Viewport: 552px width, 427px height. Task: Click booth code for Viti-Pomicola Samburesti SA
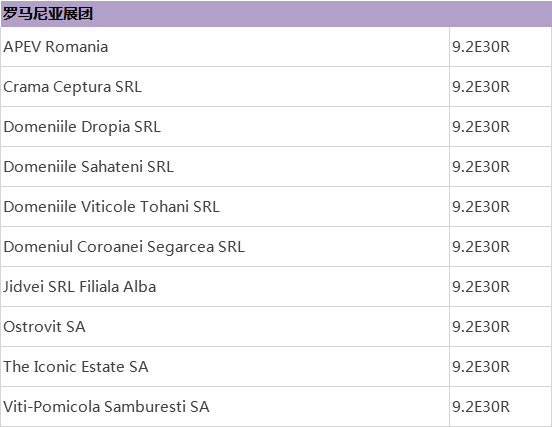(x=481, y=407)
